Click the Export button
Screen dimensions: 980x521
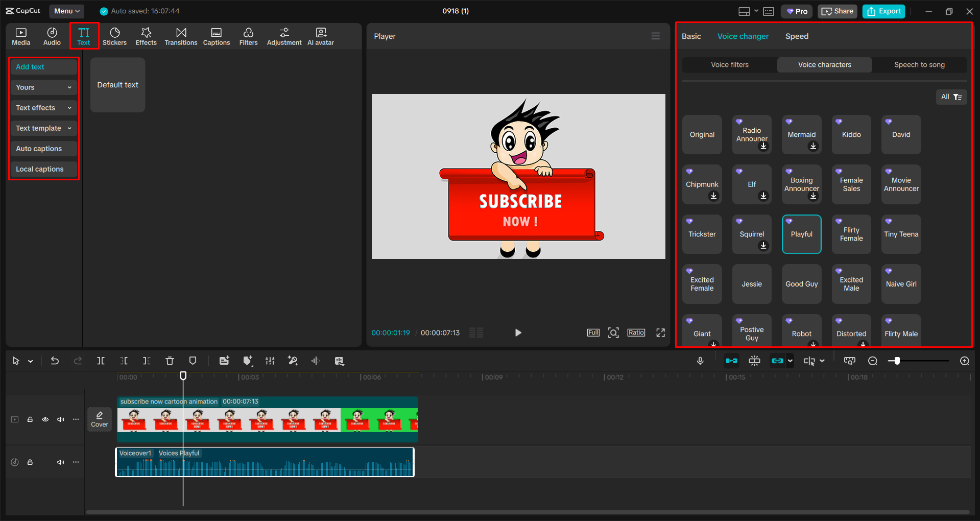[883, 11]
